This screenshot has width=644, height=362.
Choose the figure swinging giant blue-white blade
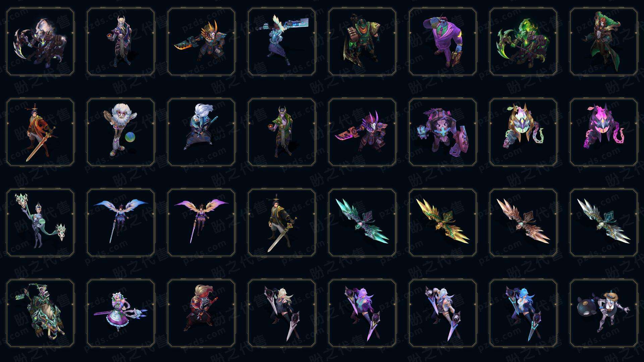click(x=282, y=42)
